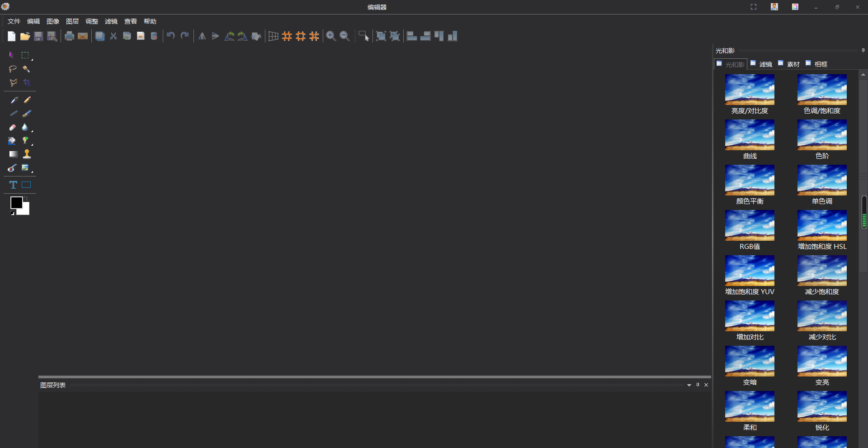Switch to the 相框 tab
Screen dimensions: 868x448
pos(817,64)
